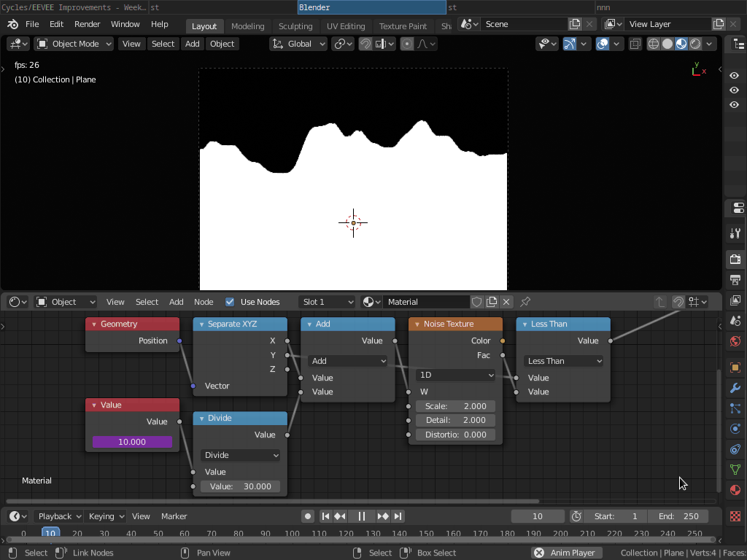
Task: Click purple Value node 10.000 field
Action: pyautogui.click(x=132, y=442)
